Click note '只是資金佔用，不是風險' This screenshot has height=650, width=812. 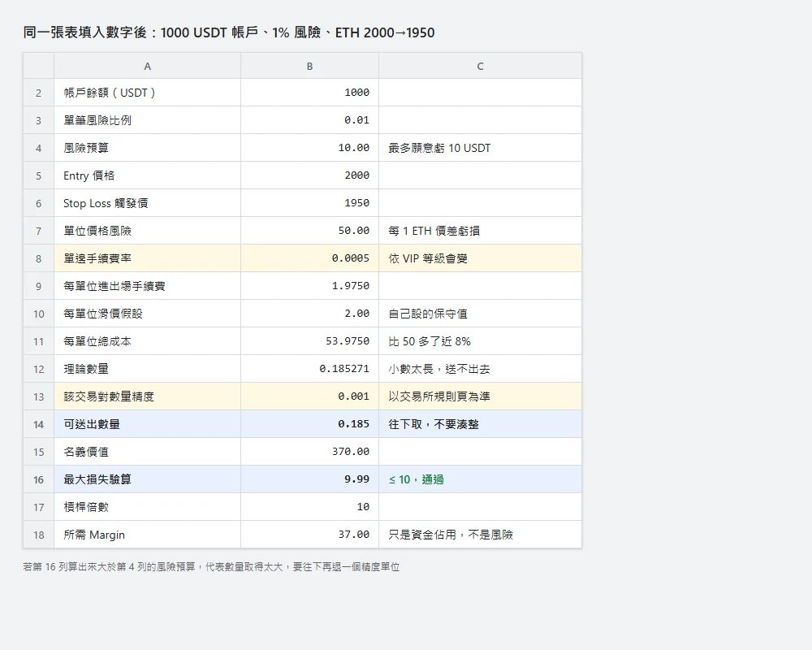click(480, 535)
